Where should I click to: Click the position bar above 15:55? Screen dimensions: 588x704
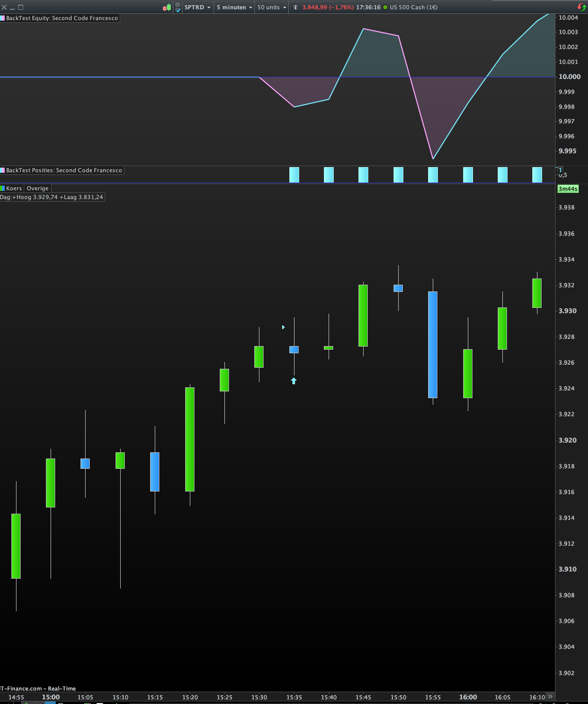coord(433,175)
